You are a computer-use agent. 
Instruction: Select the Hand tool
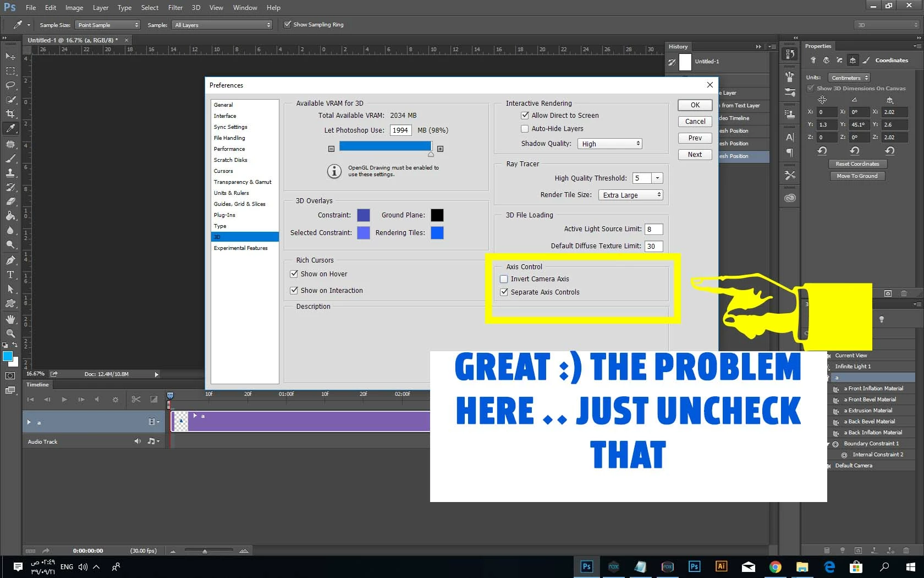(10, 319)
